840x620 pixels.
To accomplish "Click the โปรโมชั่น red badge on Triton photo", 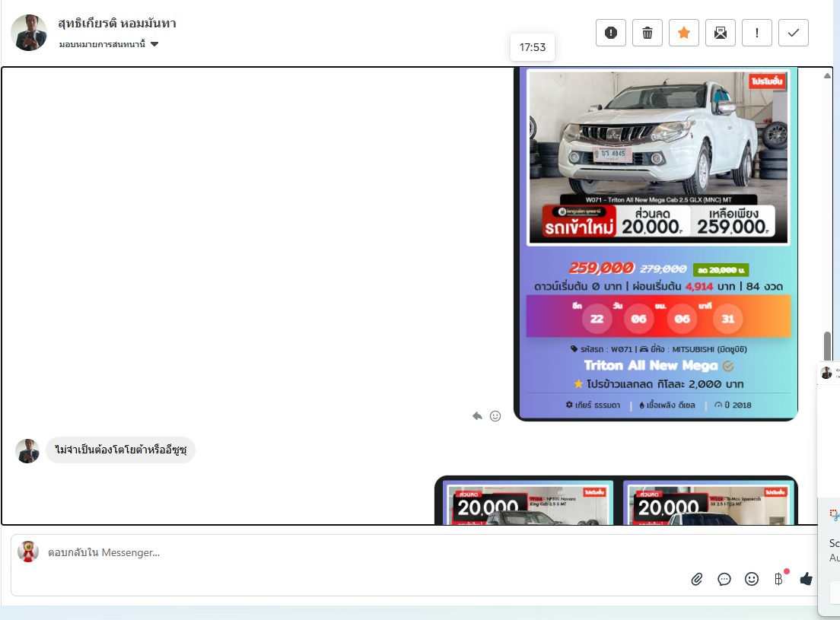I will click(767, 81).
